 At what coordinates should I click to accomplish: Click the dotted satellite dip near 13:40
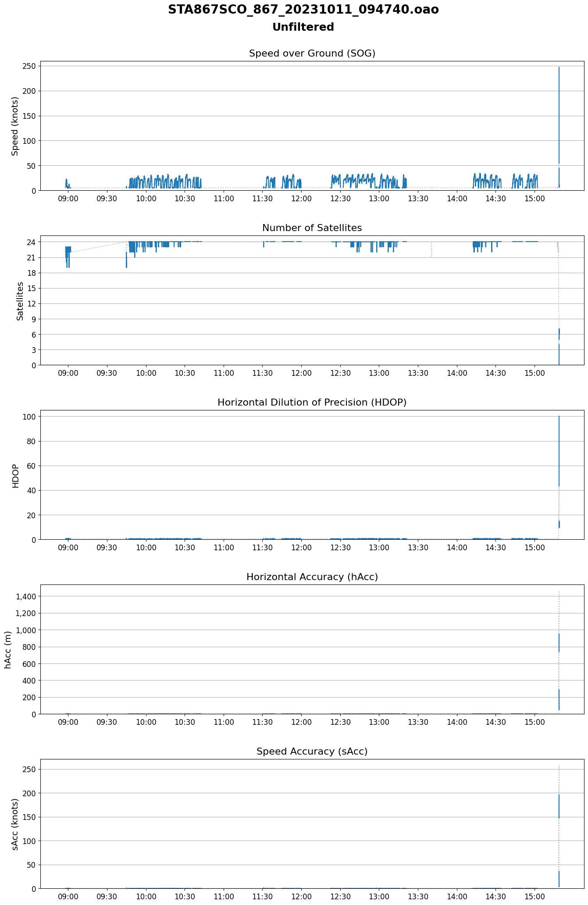[431, 250]
